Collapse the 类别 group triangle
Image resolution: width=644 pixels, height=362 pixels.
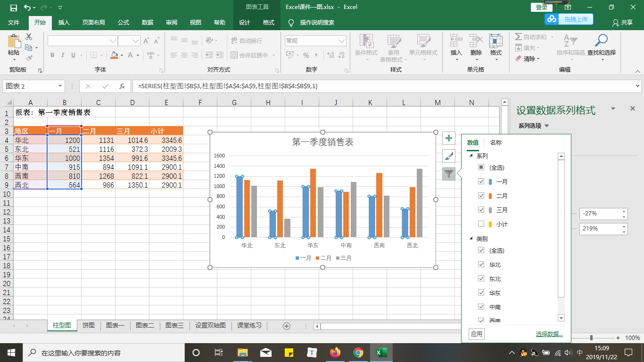coord(471,239)
